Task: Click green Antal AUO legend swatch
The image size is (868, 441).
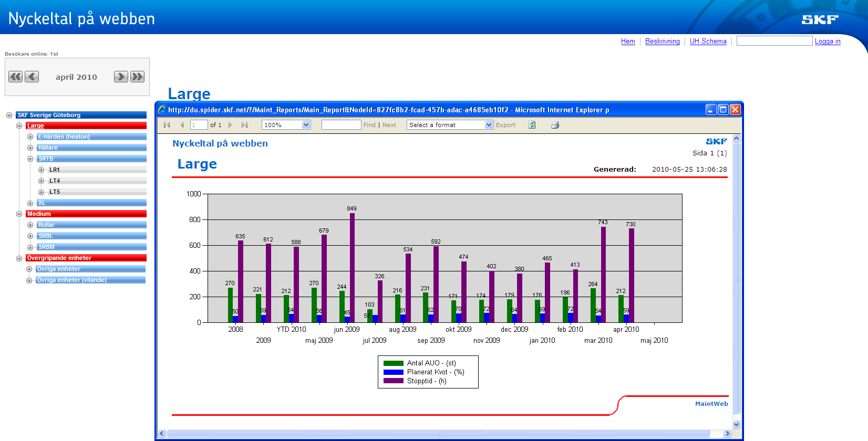Action: (x=394, y=363)
